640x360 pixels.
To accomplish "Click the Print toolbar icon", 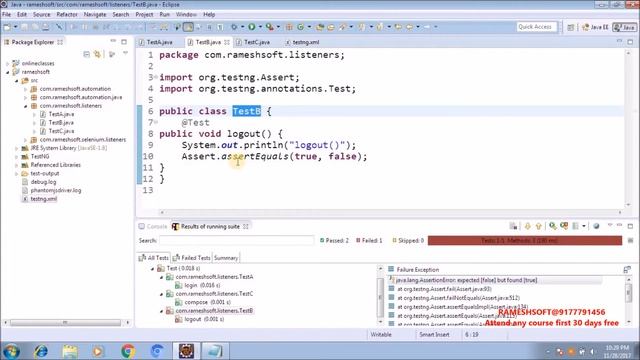I will [x=46, y=27].
